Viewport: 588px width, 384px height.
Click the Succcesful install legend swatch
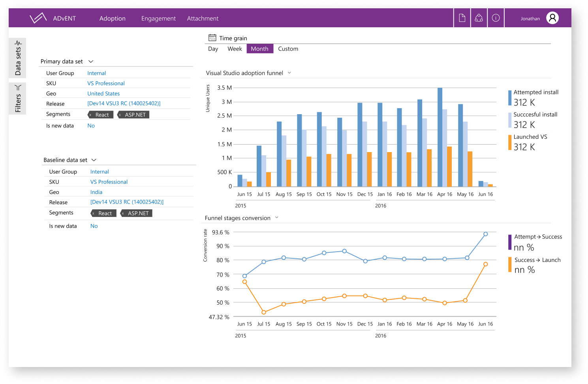pyautogui.click(x=510, y=120)
